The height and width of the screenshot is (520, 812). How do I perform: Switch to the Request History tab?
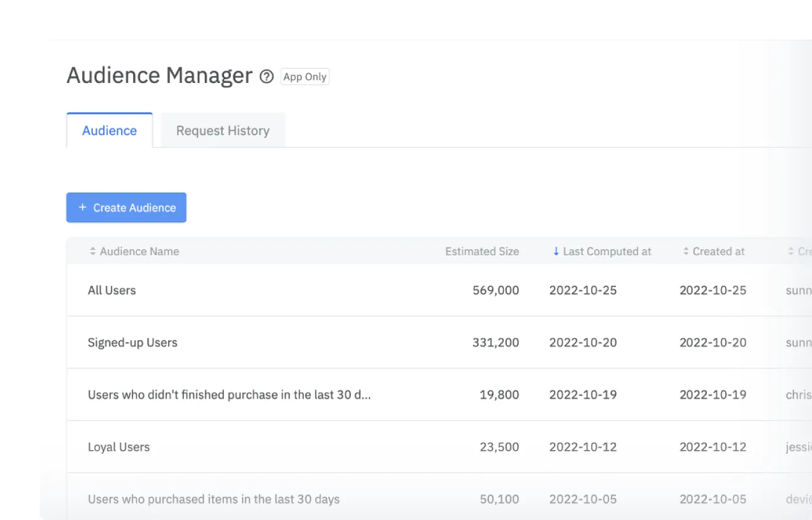click(x=223, y=130)
